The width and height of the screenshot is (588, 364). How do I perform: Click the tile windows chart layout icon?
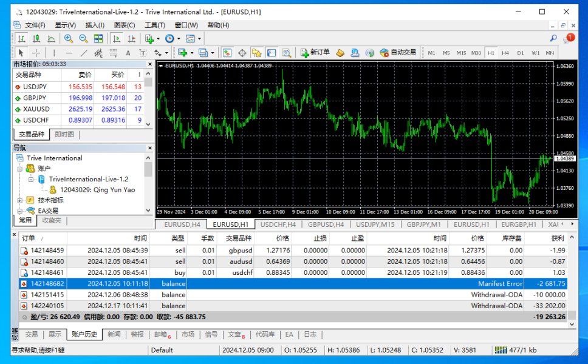coord(98,38)
